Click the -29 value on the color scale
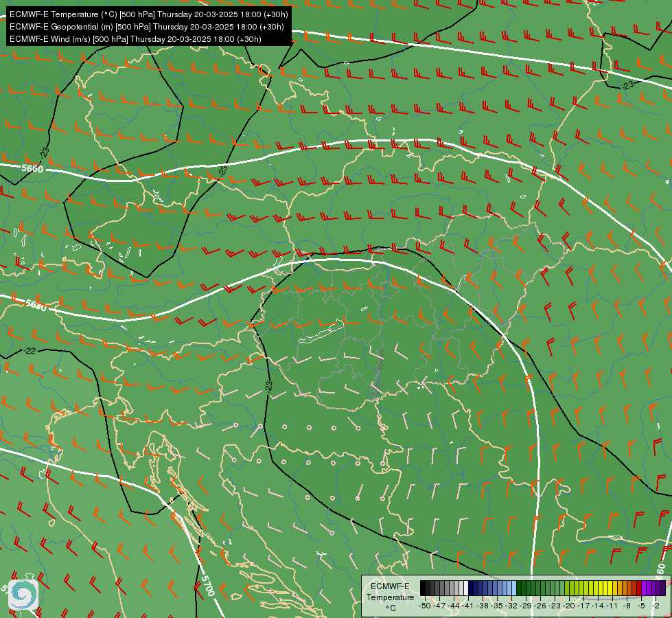The image size is (672, 618). point(526,606)
